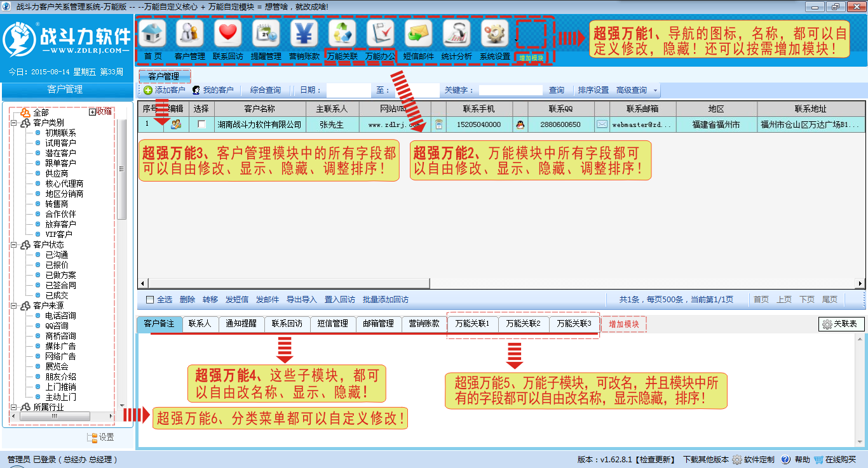
Task: Click the 战斗力软件 logo
Action: [67, 40]
